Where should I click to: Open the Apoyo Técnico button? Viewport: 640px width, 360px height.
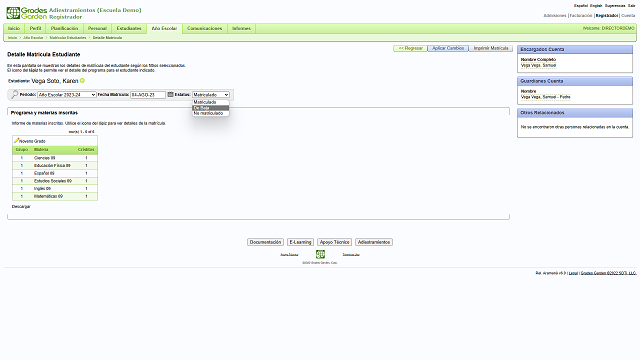coord(334,242)
